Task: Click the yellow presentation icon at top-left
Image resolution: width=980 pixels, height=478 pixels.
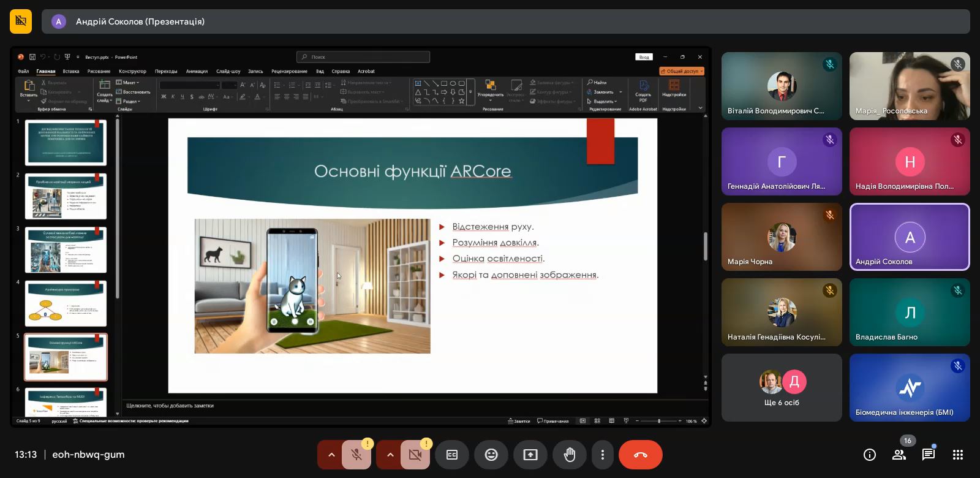Action: pos(21,21)
